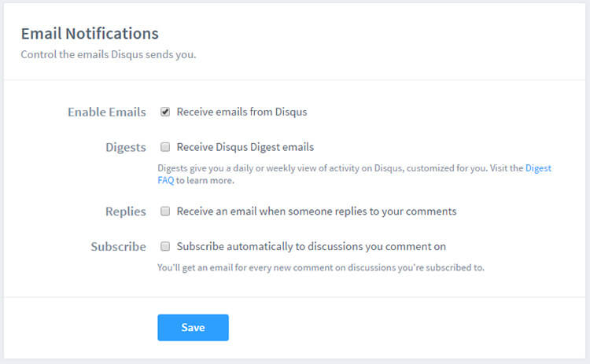
Task: Check Subscribe automatically to discussions checkbox
Action: pyautogui.click(x=165, y=246)
